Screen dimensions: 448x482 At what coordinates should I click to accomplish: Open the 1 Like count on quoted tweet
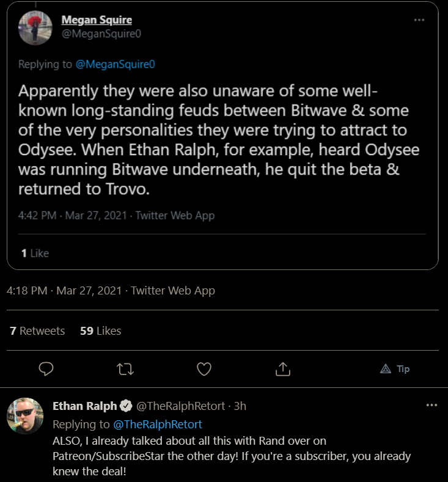35,254
